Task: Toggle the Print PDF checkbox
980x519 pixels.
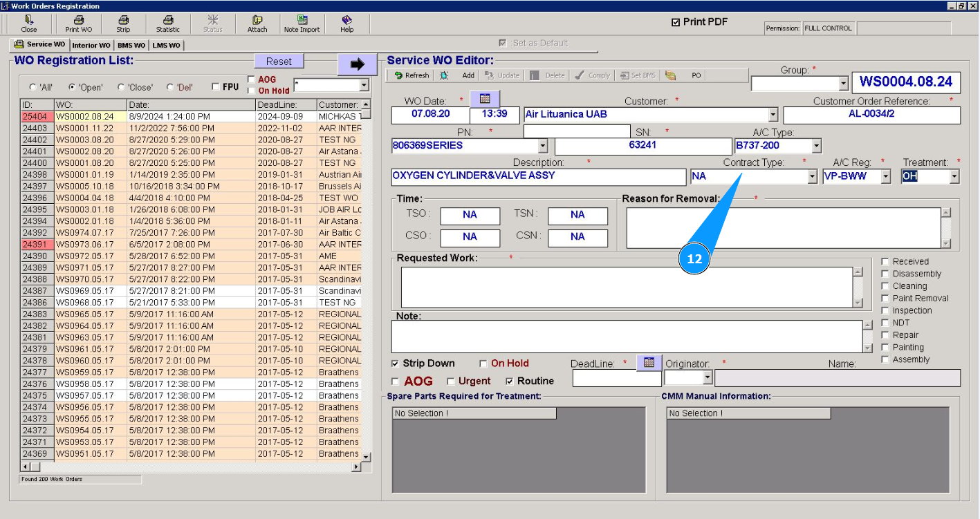Action: 676,22
